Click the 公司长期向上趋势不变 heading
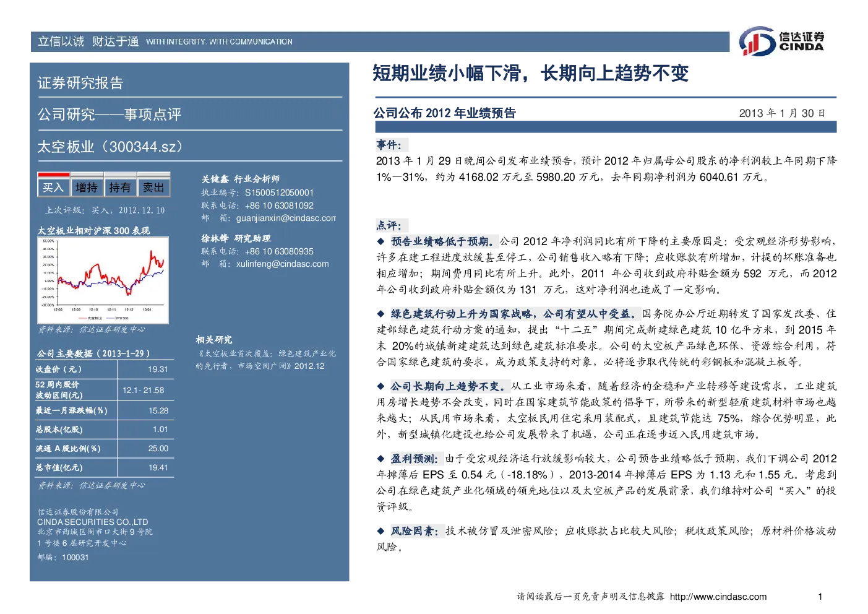This screenshot has height=614, width=868. tap(450, 386)
